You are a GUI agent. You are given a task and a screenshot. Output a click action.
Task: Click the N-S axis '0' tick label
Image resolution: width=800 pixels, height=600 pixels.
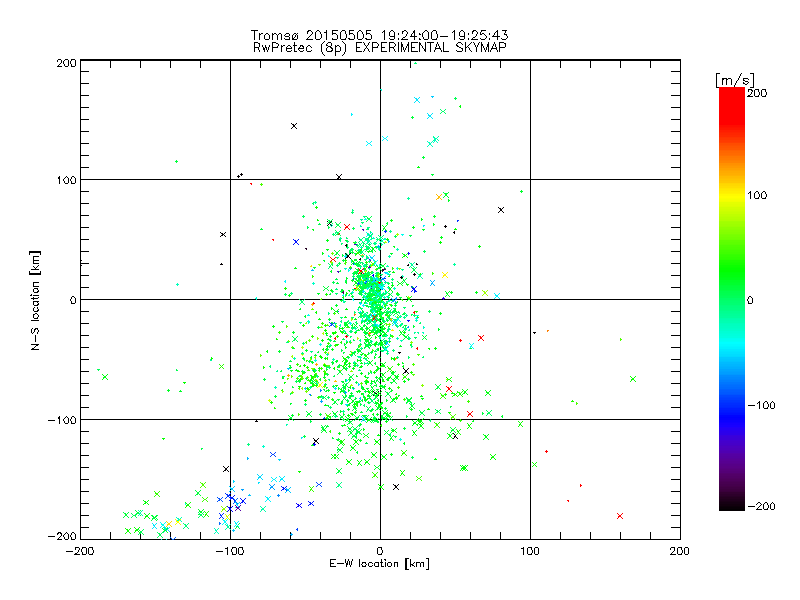73,300
